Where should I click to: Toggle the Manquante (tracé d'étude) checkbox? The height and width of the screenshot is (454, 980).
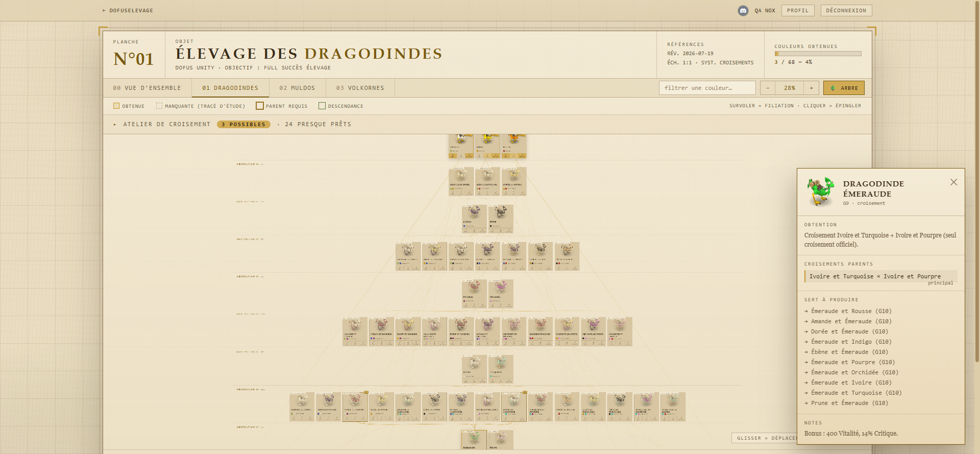tap(159, 106)
